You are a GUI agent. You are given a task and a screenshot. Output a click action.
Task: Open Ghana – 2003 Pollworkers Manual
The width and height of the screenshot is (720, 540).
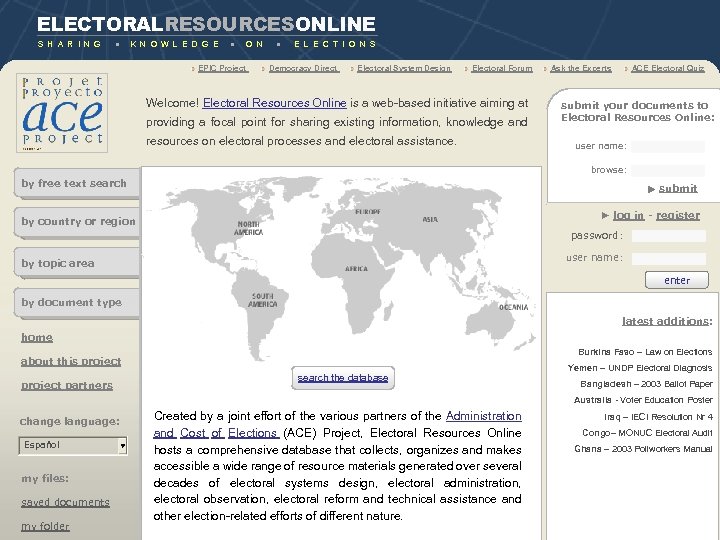click(643, 449)
